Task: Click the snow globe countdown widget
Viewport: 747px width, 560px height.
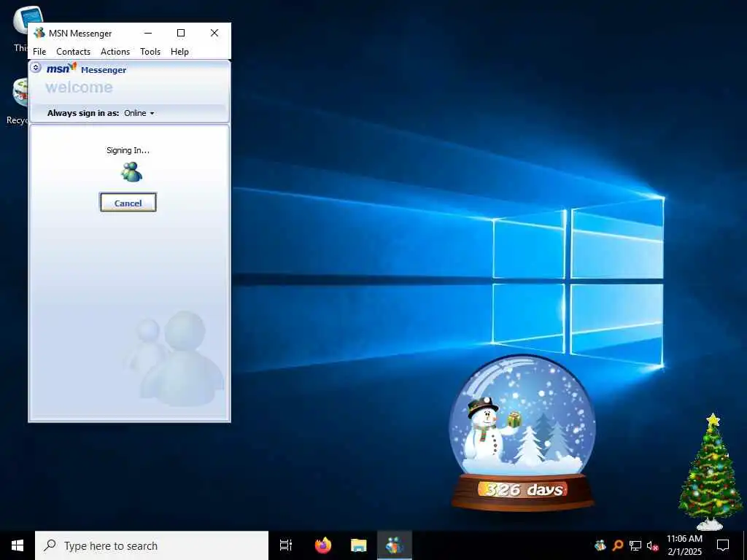Action: tap(522, 433)
